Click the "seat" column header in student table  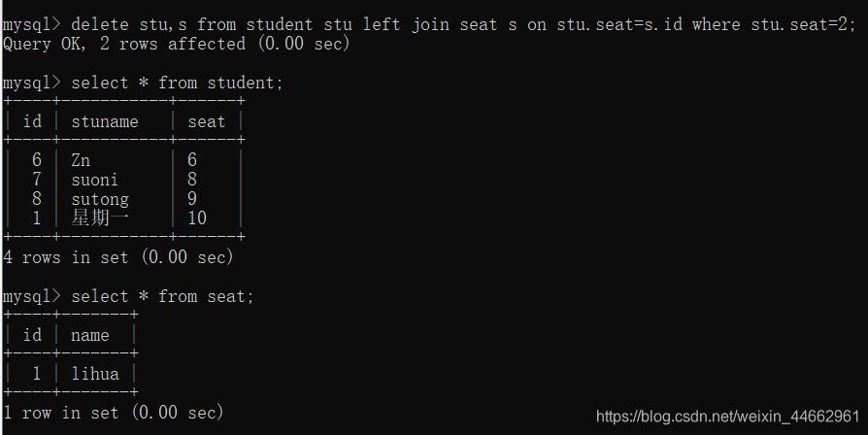click(x=206, y=121)
